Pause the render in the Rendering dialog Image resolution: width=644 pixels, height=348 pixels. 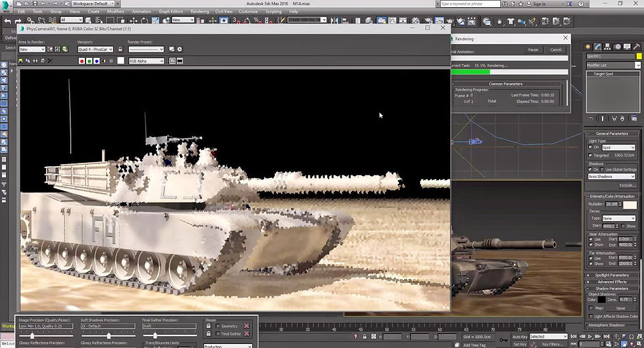pyautogui.click(x=533, y=50)
